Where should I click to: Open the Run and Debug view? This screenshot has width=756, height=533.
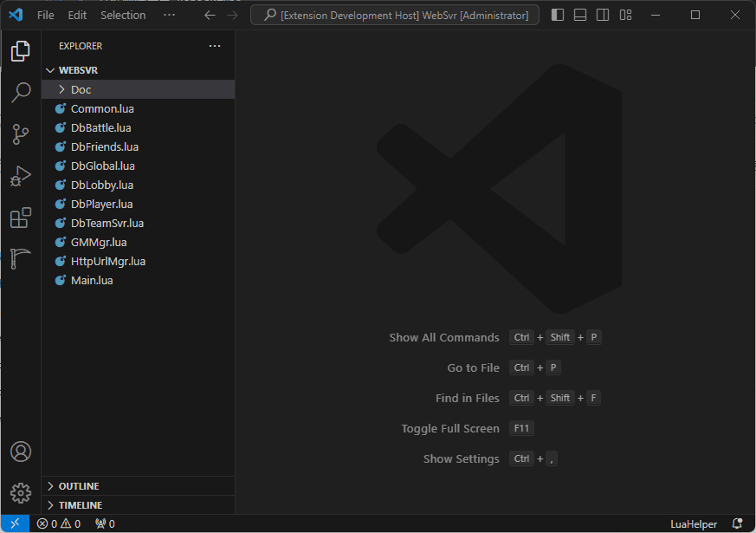[20, 176]
